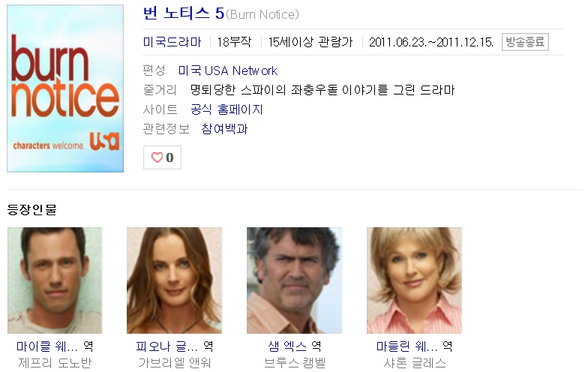Click the heart like icon
The width and height of the screenshot is (588, 372).
pos(157,157)
